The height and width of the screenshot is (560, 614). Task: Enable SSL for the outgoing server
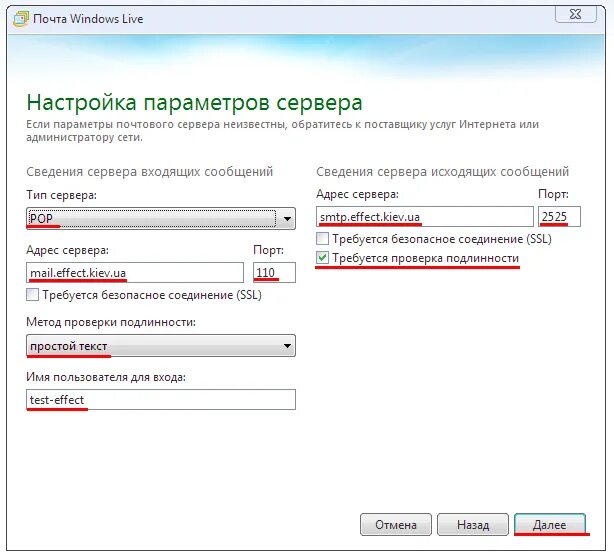(x=322, y=238)
